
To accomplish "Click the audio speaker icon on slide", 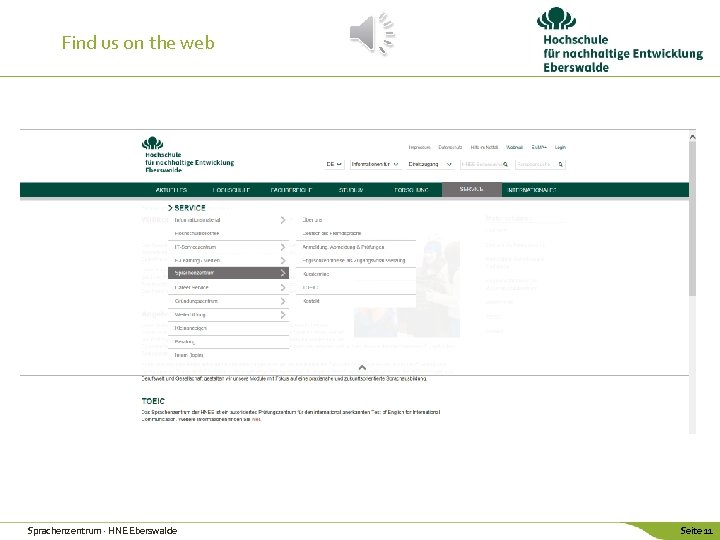I will (x=372, y=34).
